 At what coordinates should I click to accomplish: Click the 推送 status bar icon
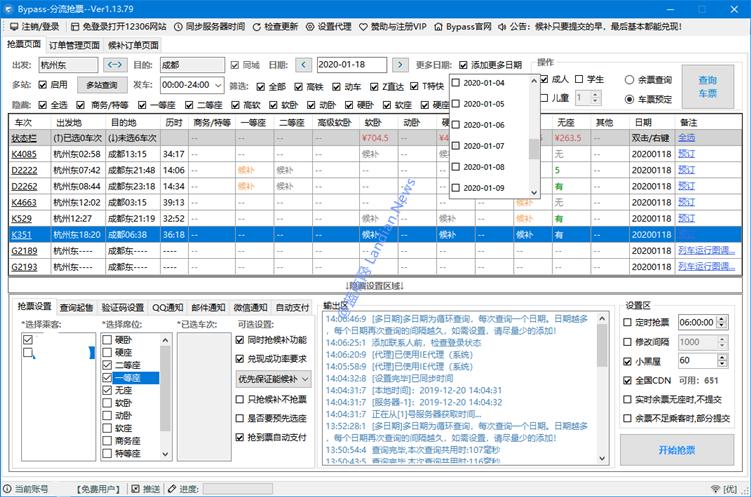[136, 488]
